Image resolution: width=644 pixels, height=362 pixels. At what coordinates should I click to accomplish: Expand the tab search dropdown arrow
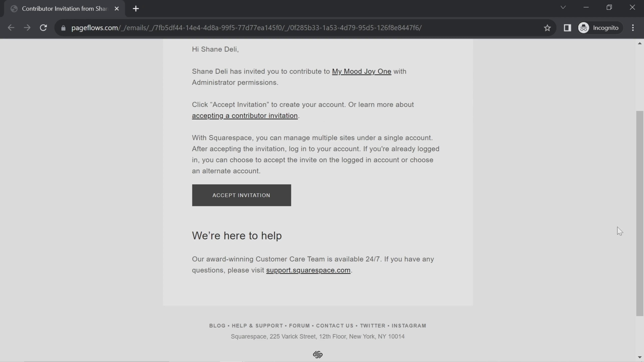[x=563, y=7]
